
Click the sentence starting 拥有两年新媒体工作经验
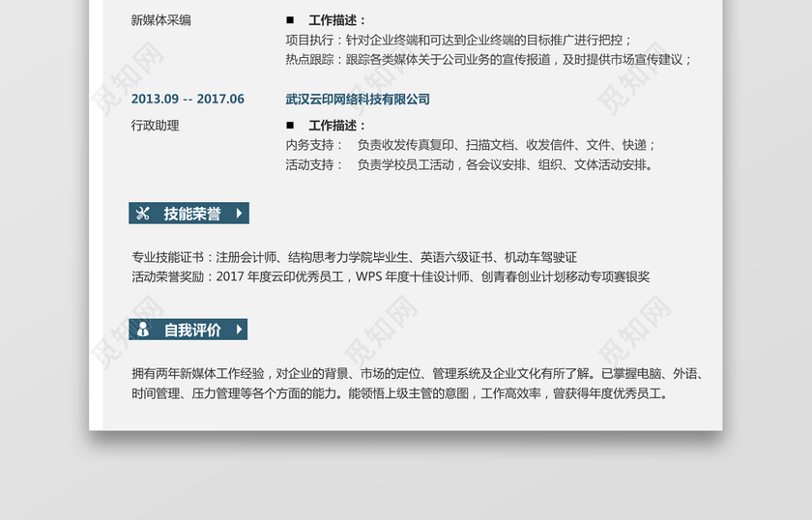[x=417, y=373]
